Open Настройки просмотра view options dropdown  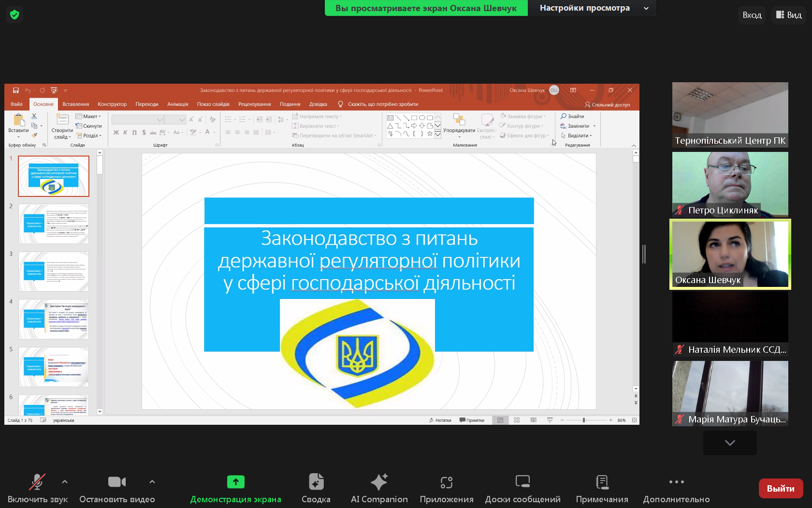[592, 8]
